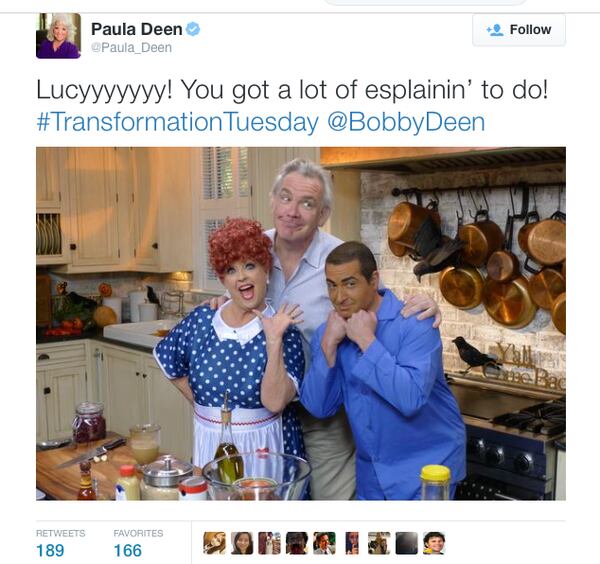Open the #TransformationTuesday hashtag
This screenshot has width=600, height=564.
pyautogui.click(x=178, y=122)
